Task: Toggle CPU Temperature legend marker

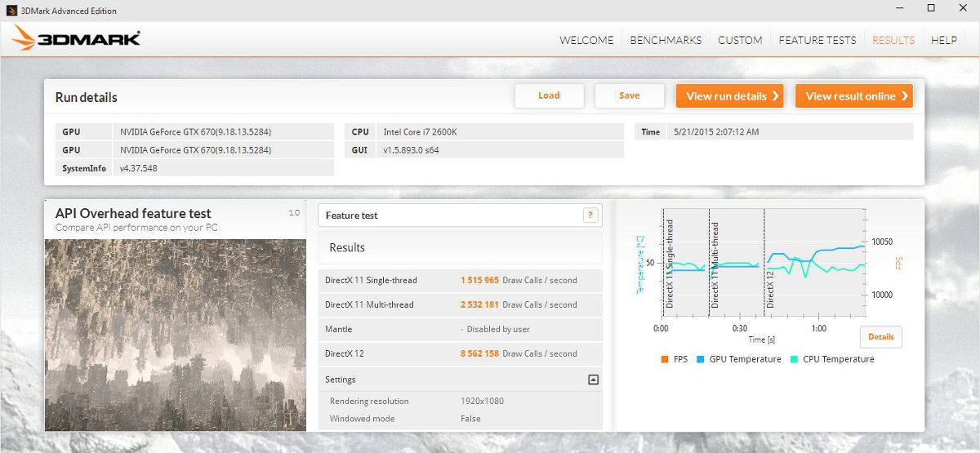Action: [795, 359]
